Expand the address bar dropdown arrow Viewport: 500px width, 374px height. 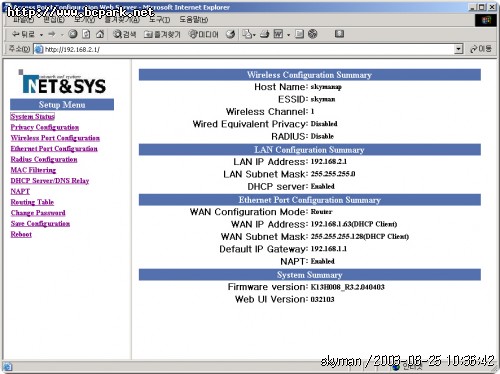pos(459,49)
